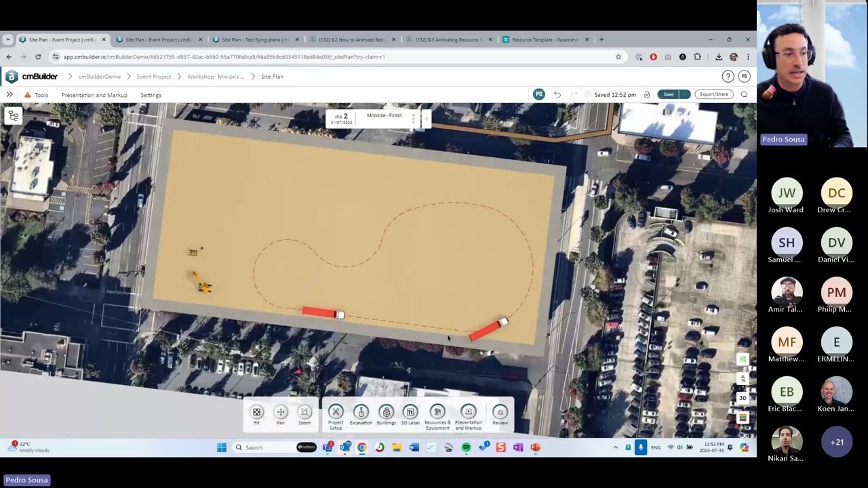The image size is (868, 488).
Task: Select the red truck at right of path
Action: 488,329
